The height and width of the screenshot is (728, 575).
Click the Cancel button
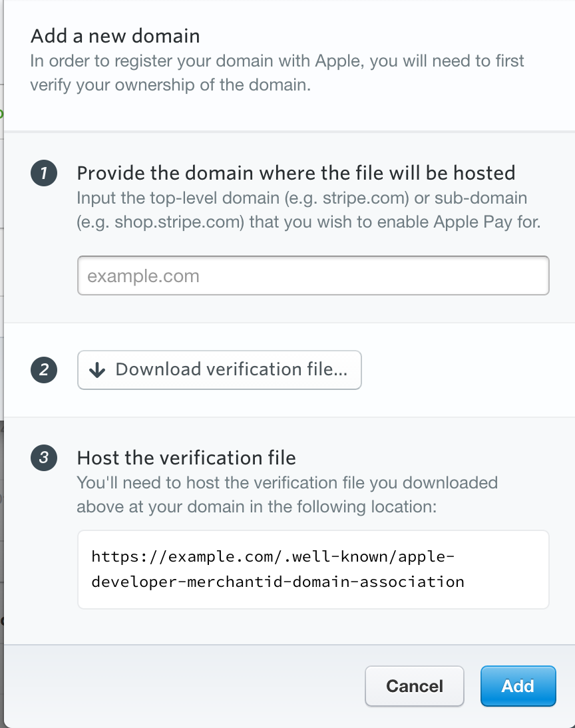[x=414, y=686]
